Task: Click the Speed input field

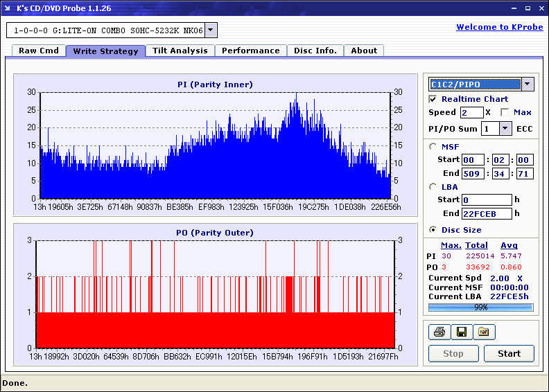Action: point(471,112)
